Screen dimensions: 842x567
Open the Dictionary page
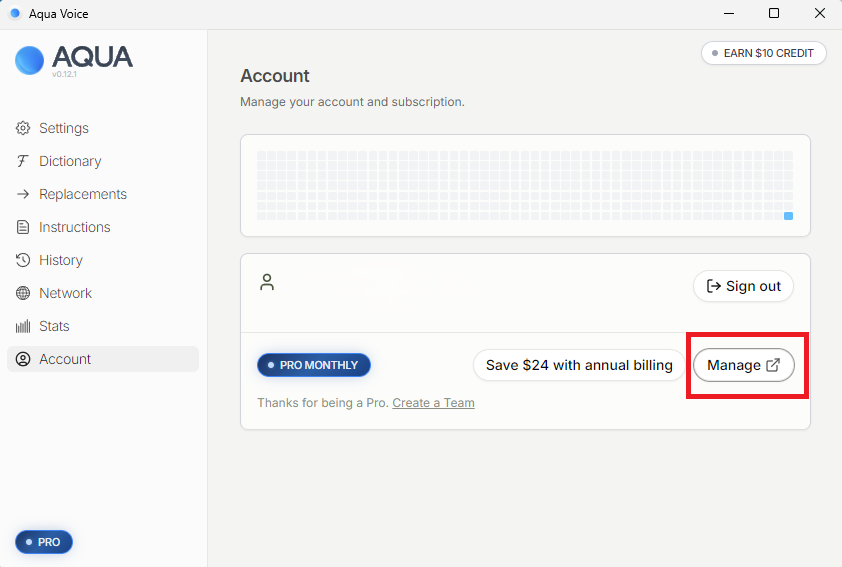(x=70, y=161)
